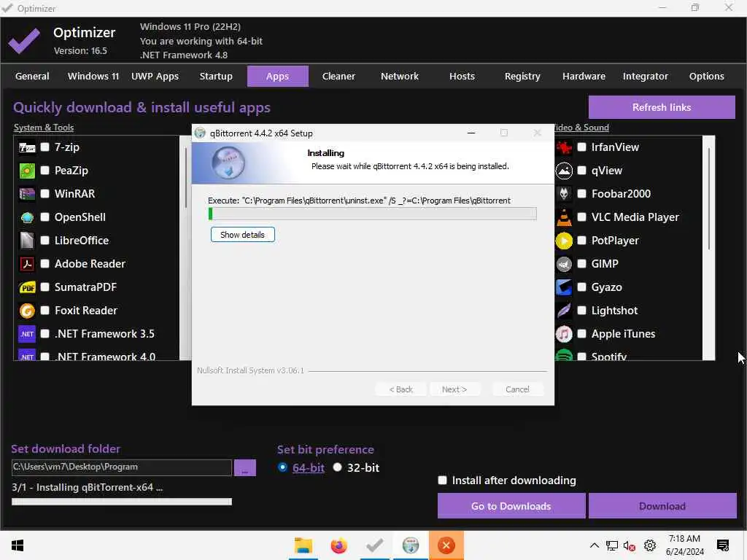Open the Windows Start menu

[x=18, y=545]
